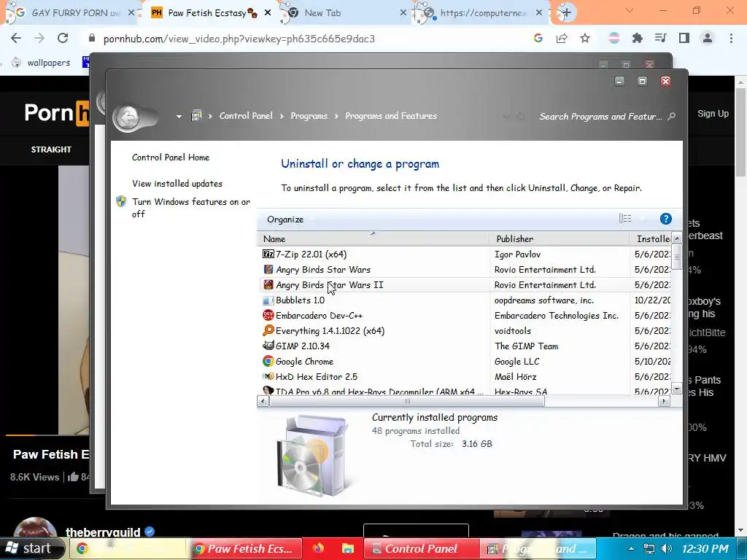Image resolution: width=747 pixels, height=560 pixels.
Task: Switch to the computernew… browser tab
Action: click(x=483, y=13)
